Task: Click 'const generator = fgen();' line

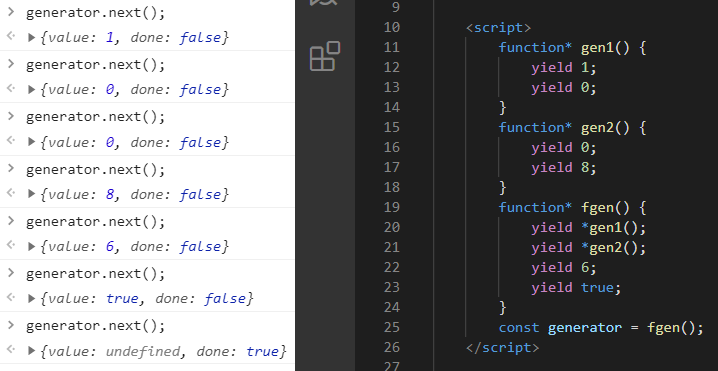Action: click(601, 327)
